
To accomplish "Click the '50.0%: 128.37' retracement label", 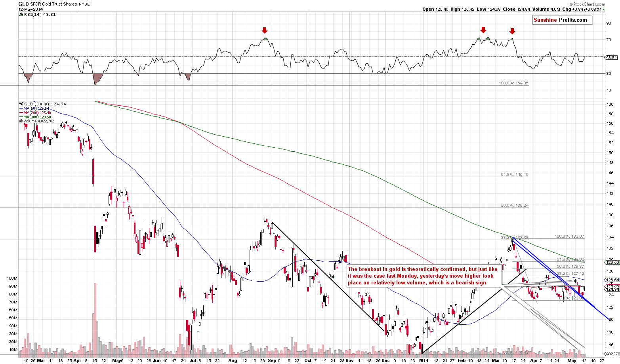I will tap(570, 267).
